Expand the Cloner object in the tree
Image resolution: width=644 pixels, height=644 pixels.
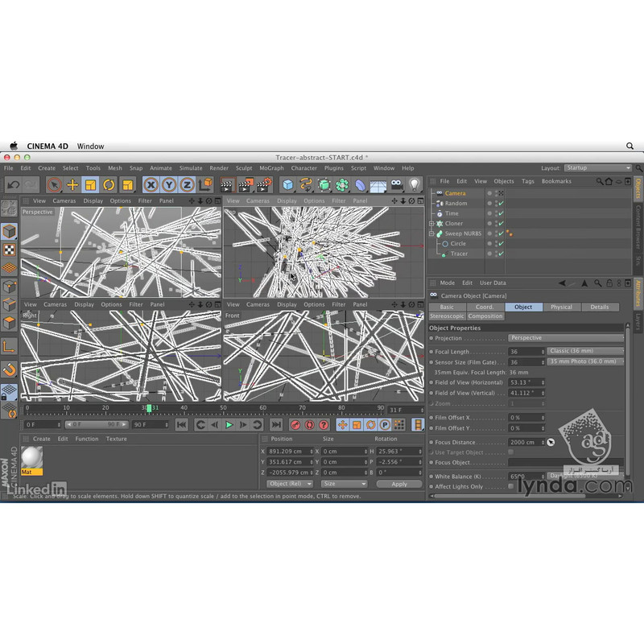431,224
